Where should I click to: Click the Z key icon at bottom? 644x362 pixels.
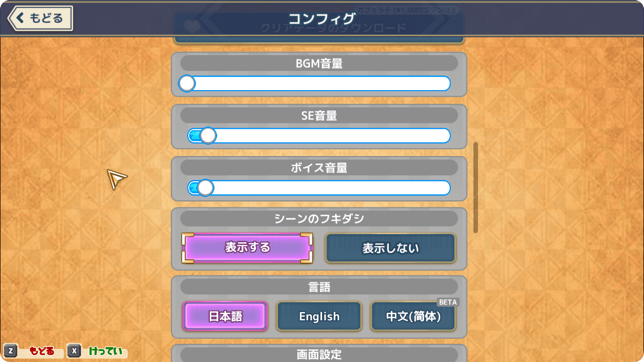coord(11,351)
